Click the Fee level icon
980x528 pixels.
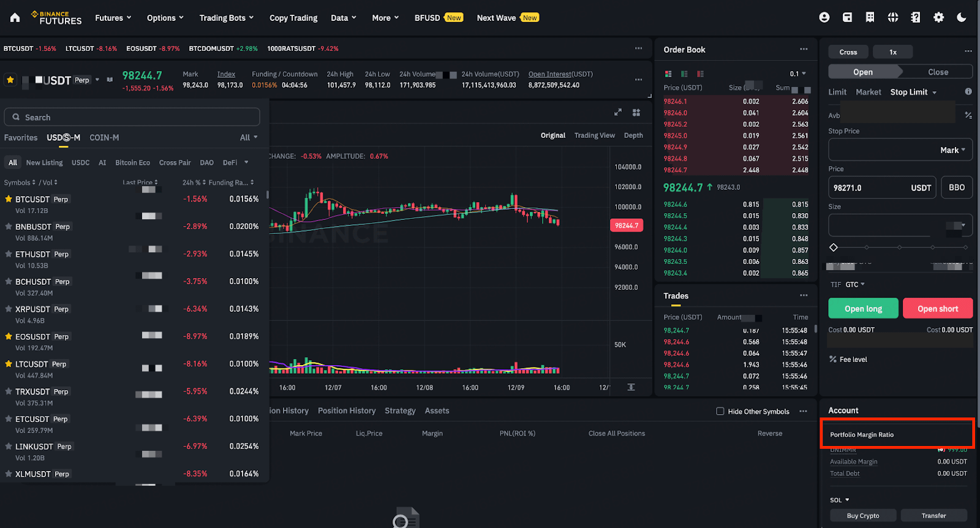(833, 360)
